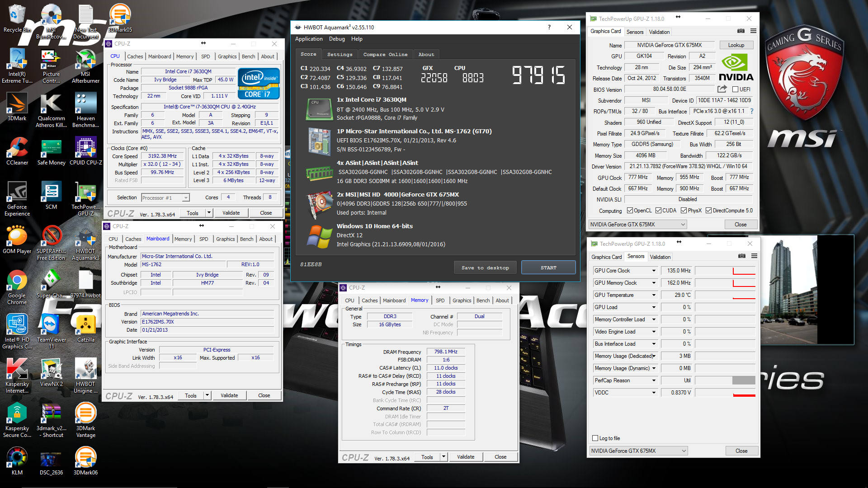Open the 97974.hwbot file icon

85,284
